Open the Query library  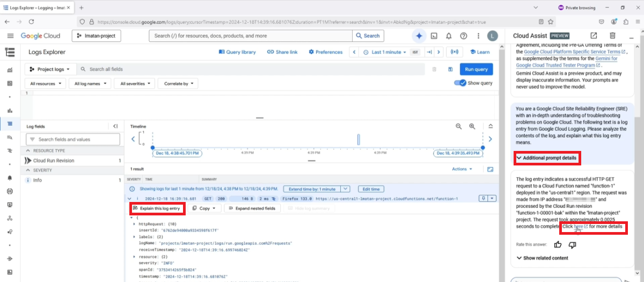point(237,52)
